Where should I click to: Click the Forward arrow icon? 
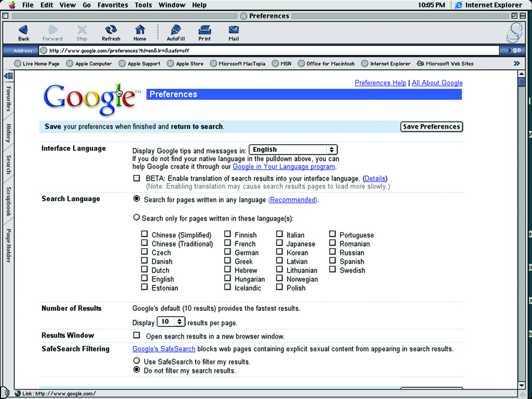53,30
